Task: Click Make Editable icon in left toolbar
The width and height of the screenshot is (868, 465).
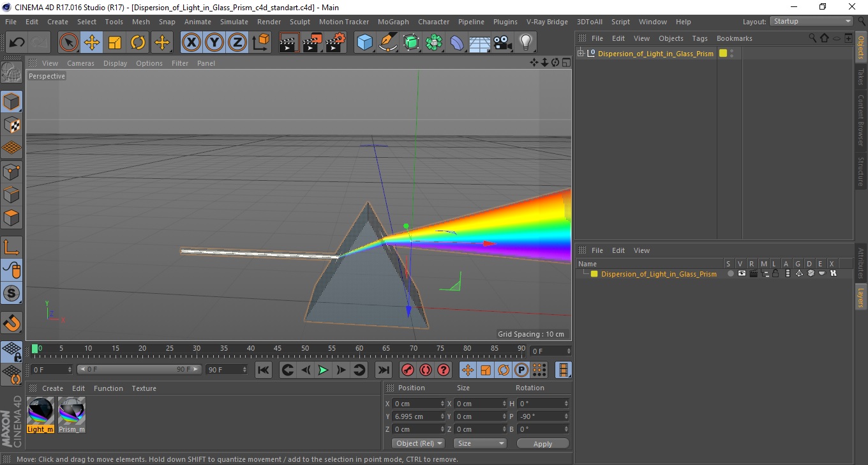Action: (x=11, y=73)
